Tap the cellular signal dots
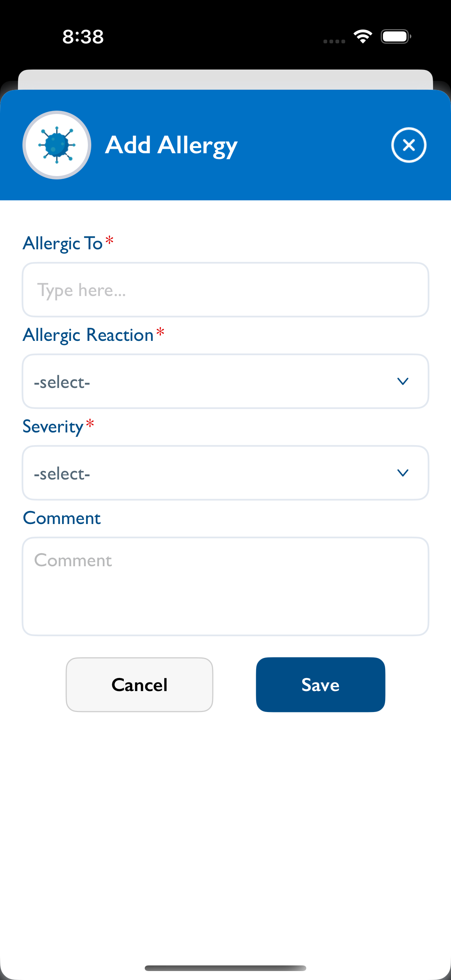The height and width of the screenshot is (980, 451). (x=334, y=41)
